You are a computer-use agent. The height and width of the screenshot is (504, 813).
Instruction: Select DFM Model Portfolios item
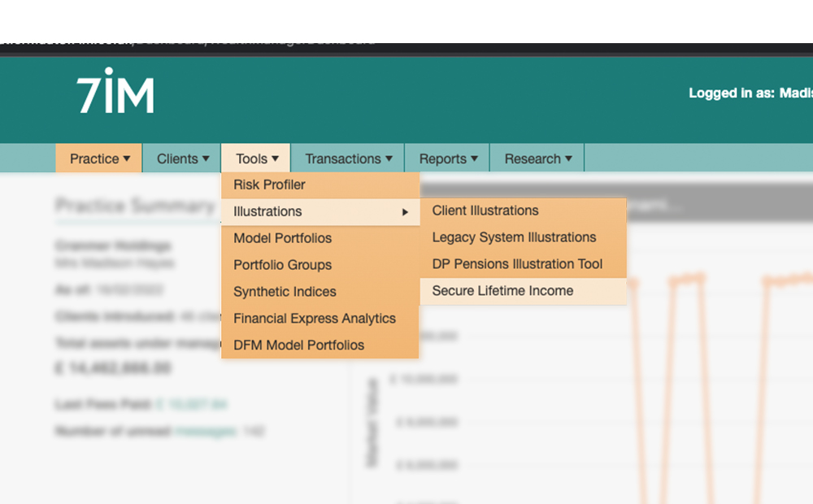(x=320, y=345)
